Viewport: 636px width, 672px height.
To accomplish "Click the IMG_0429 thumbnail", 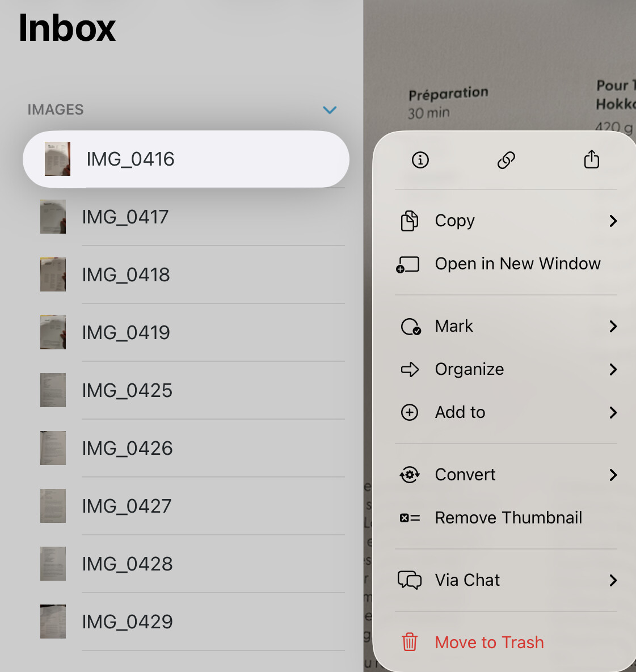I will tap(53, 622).
